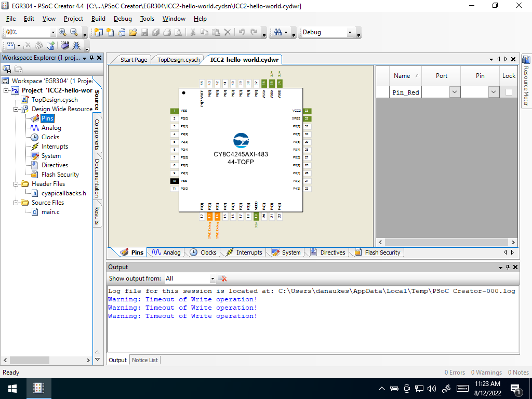This screenshot has height=399, width=532.
Task: Click the Paste clipboard icon
Action: coord(216,32)
